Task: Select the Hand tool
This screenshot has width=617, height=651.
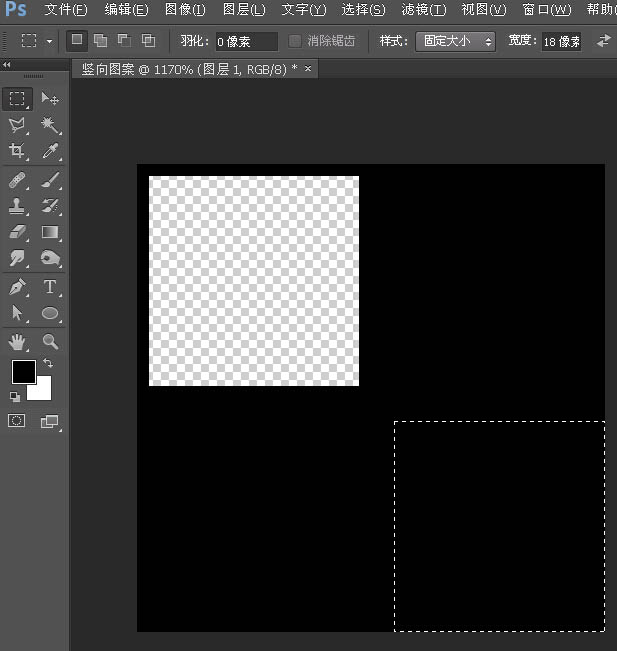Action: pyautogui.click(x=17, y=342)
